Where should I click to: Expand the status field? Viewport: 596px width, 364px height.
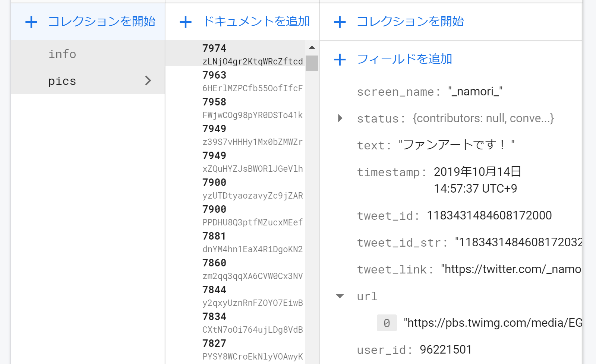[340, 118]
